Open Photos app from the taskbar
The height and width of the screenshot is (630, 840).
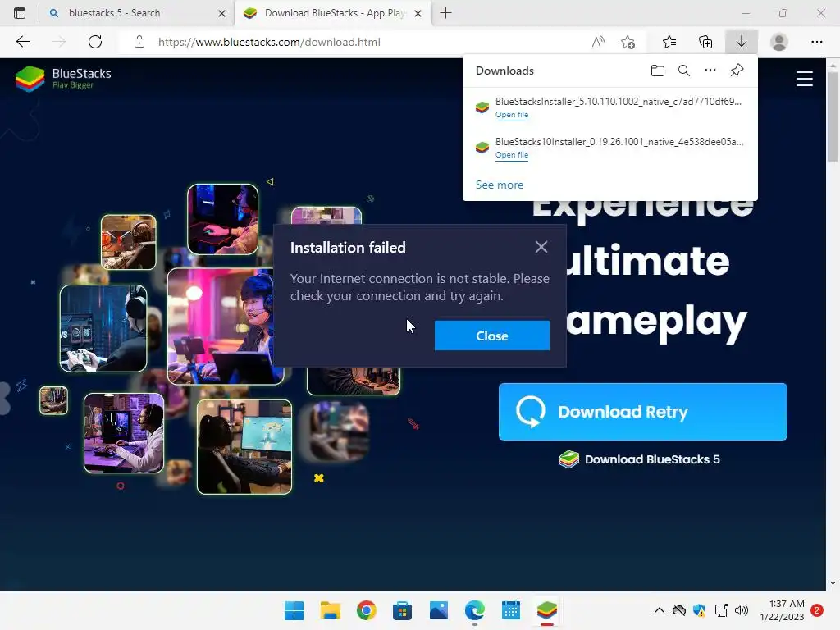[439, 610]
